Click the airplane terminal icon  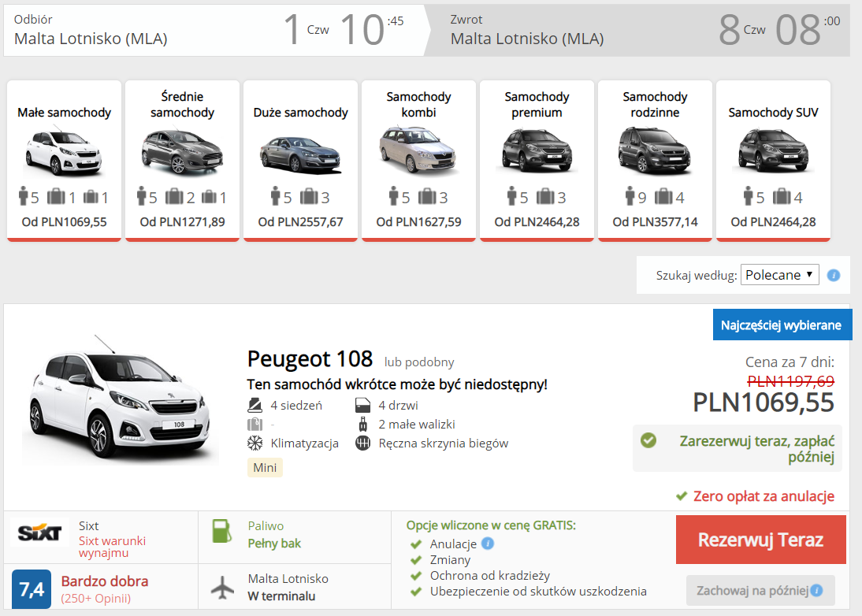[223, 587]
